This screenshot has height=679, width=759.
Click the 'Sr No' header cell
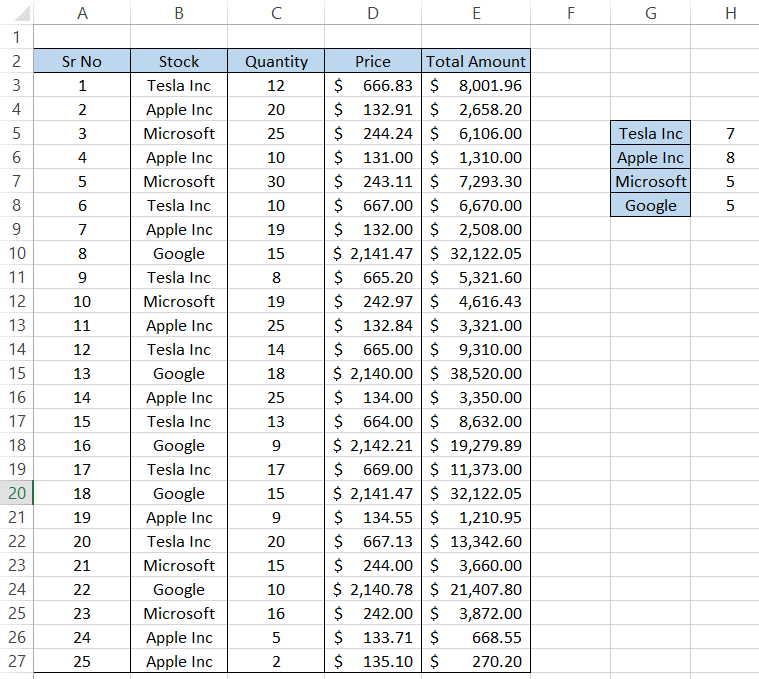pos(82,61)
